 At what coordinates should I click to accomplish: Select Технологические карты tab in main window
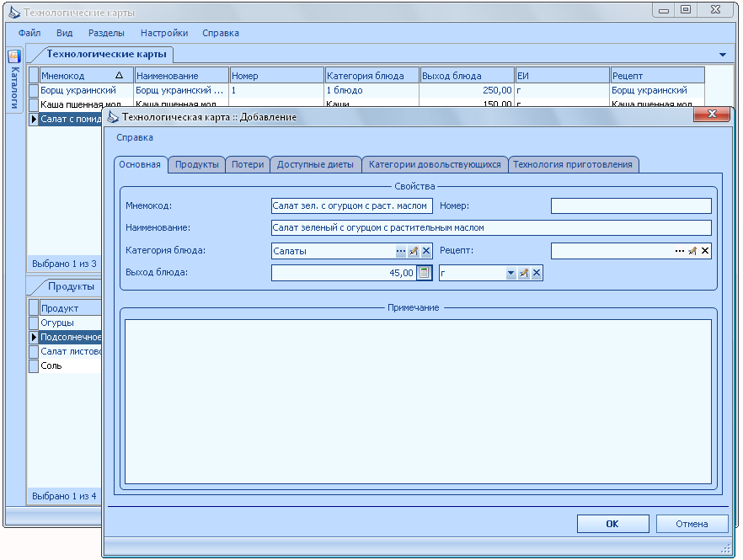click(106, 54)
